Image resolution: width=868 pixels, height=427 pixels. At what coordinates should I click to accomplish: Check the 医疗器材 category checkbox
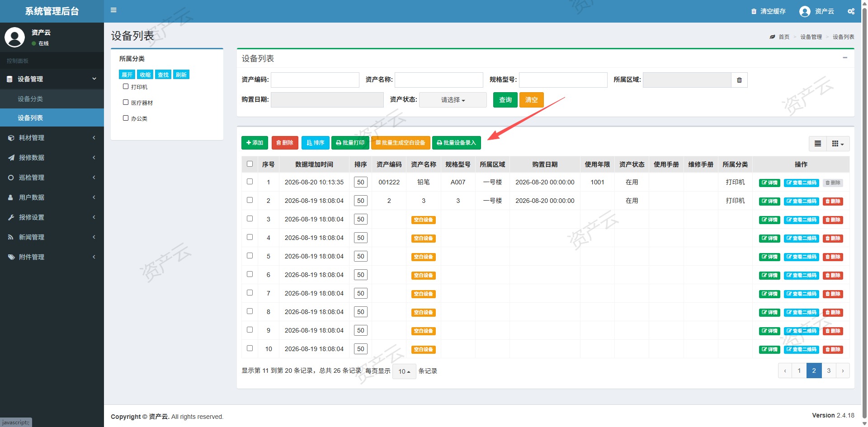click(126, 102)
